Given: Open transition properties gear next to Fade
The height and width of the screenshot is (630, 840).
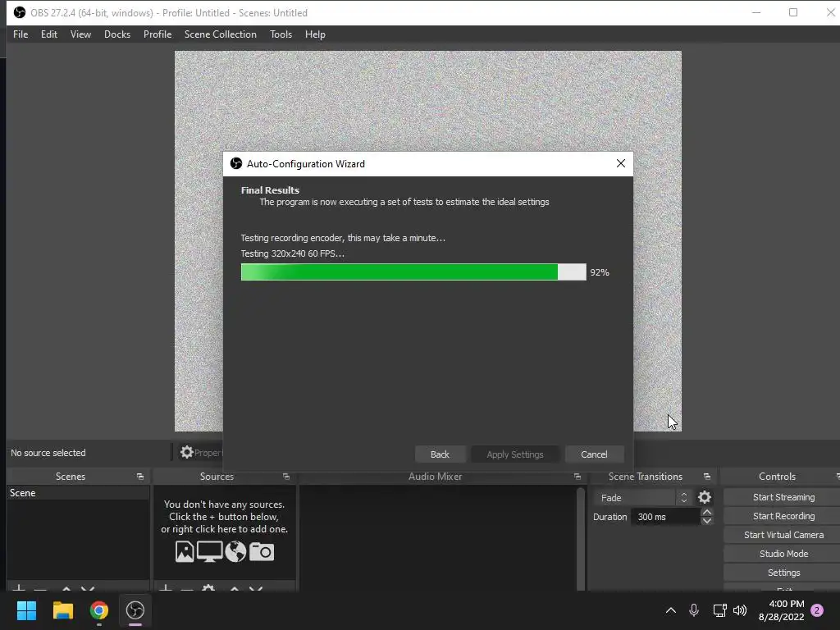Looking at the screenshot, I should 705,498.
